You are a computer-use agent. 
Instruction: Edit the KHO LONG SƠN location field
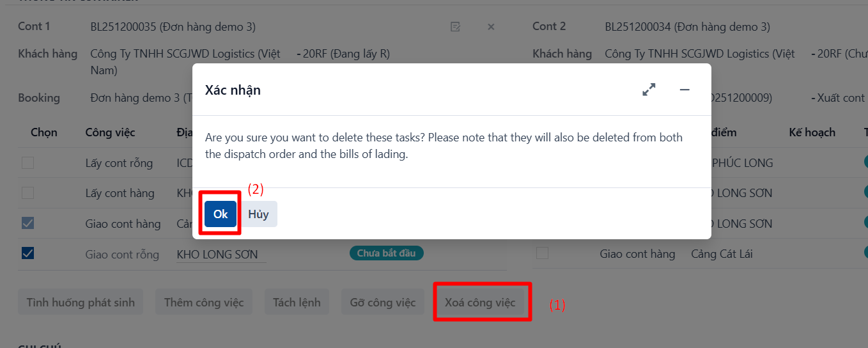[x=221, y=255]
